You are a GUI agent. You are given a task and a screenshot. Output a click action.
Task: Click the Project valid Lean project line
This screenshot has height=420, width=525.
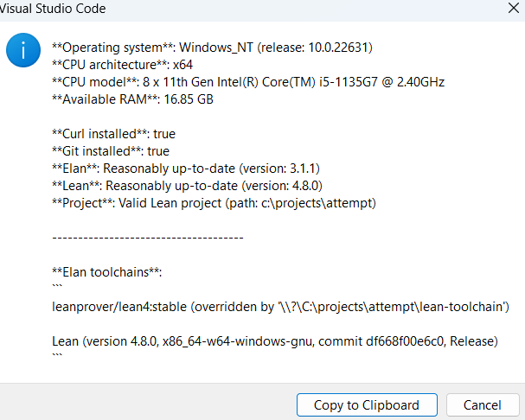[214, 203]
